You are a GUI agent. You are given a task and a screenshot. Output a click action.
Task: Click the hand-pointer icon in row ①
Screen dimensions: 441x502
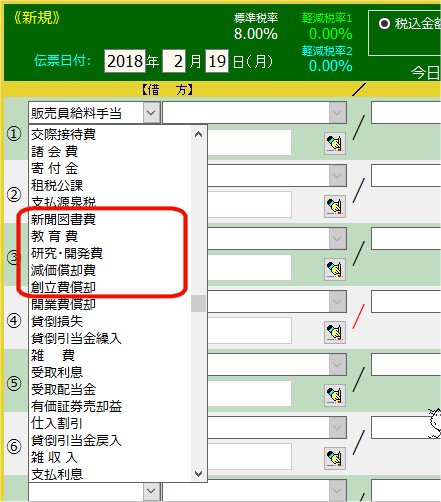click(335, 143)
